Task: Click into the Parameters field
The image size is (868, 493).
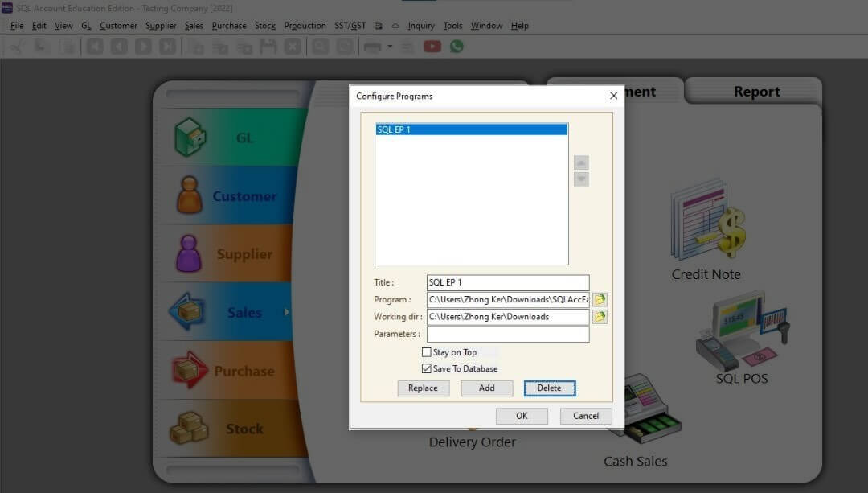Action: click(508, 334)
